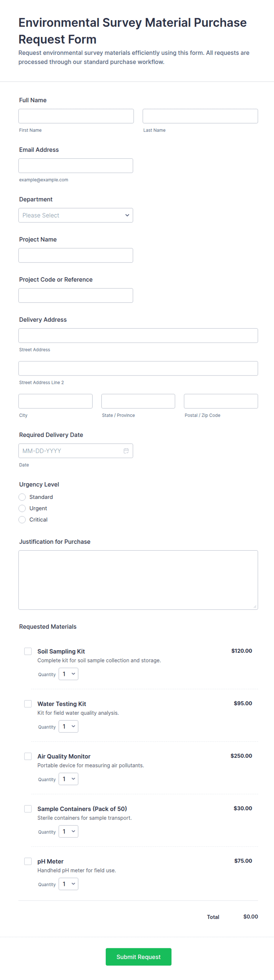Select Critical urgency option
Viewport: 274px width, 980px height.
pos(22,520)
